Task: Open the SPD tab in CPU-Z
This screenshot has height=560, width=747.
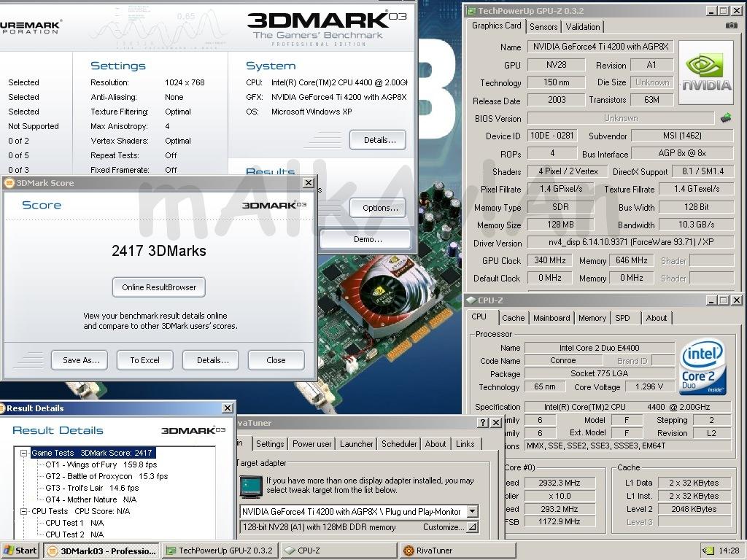Action: click(622, 318)
